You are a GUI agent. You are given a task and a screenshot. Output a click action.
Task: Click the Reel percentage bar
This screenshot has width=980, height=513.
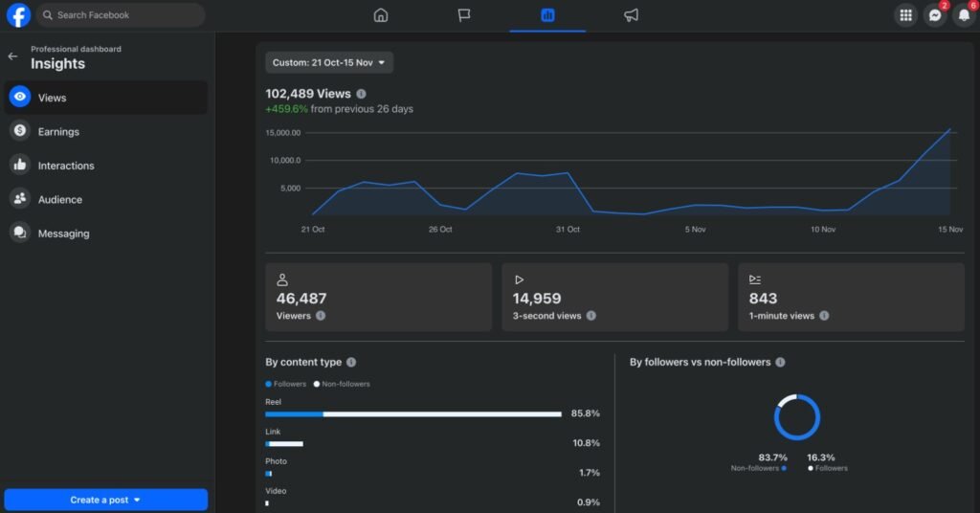click(x=412, y=414)
